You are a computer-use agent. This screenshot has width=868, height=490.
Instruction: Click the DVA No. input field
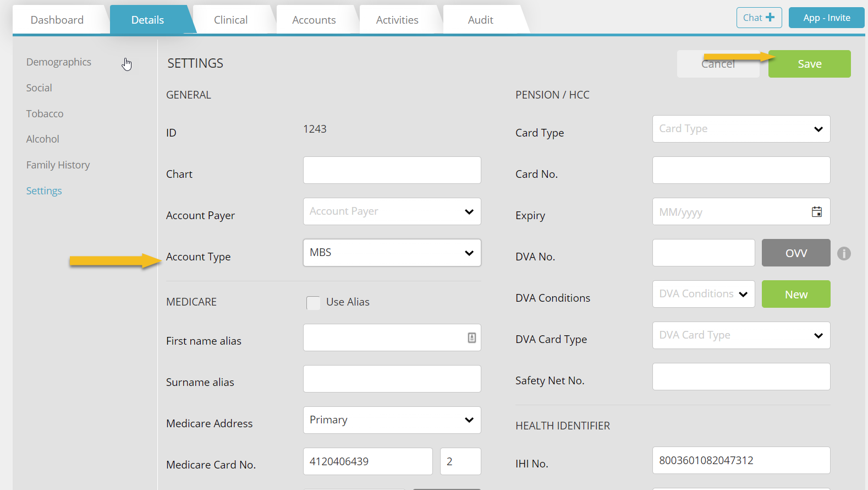[x=704, y=253]
